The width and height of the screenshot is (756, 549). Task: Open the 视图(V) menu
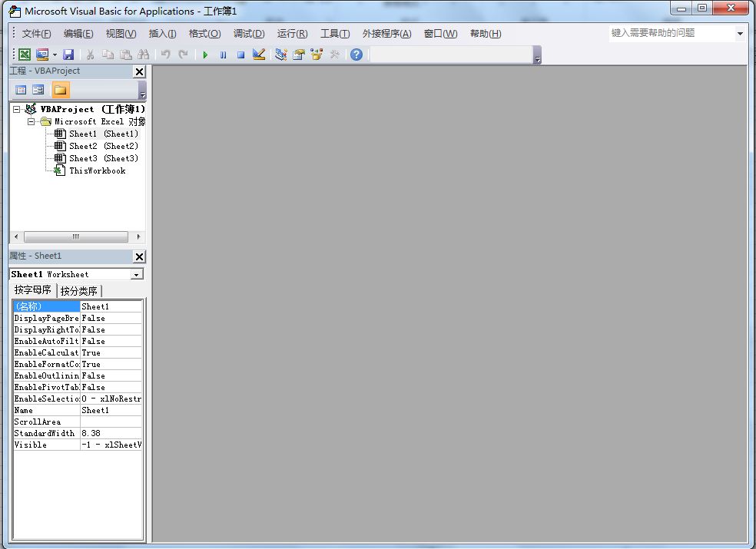(121, 34)
